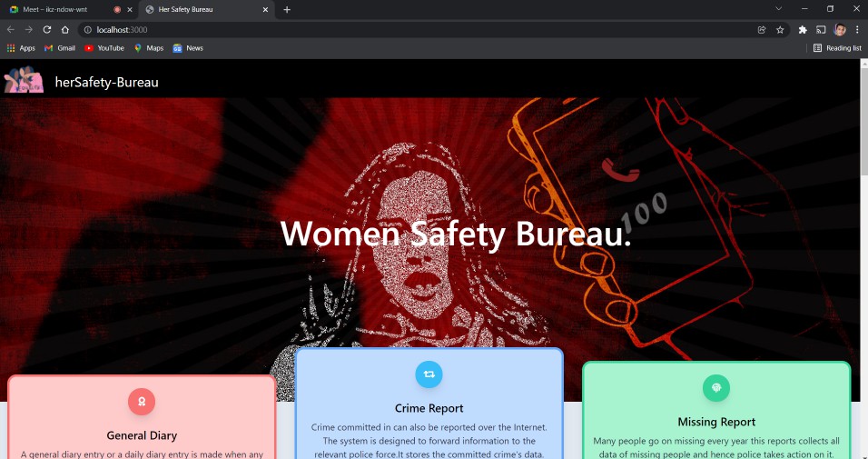Open the Chrome three-dot menu

tap(857, 29)
